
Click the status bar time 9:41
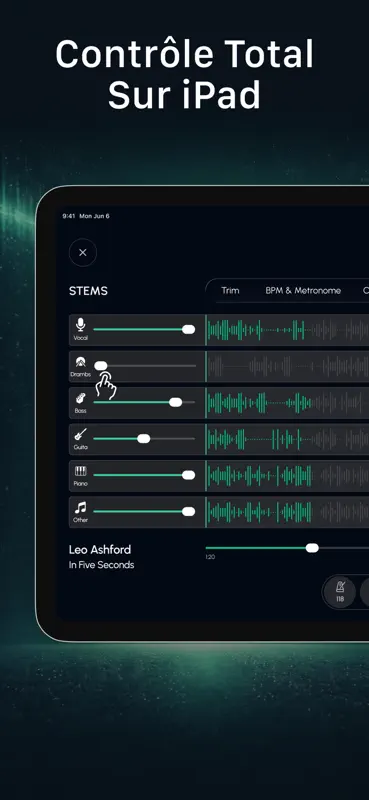tap(69, 216)
